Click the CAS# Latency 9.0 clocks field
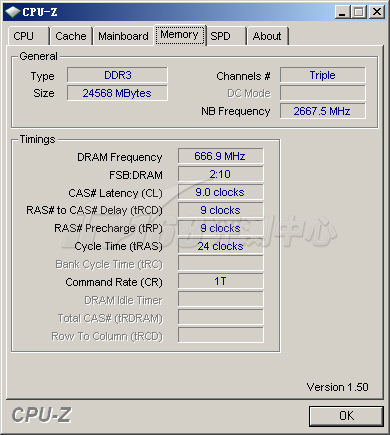This screenshot has width=390, height=435. click(x=220, y=192)
